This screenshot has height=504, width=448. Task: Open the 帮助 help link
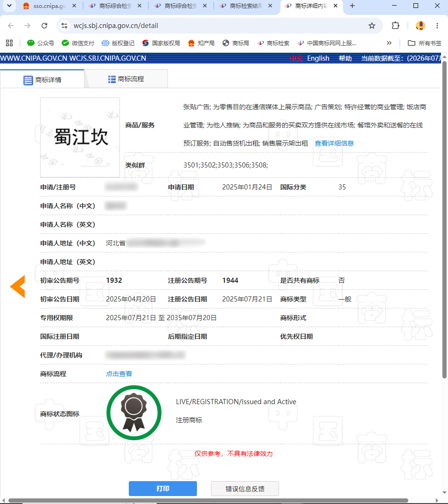345,58
